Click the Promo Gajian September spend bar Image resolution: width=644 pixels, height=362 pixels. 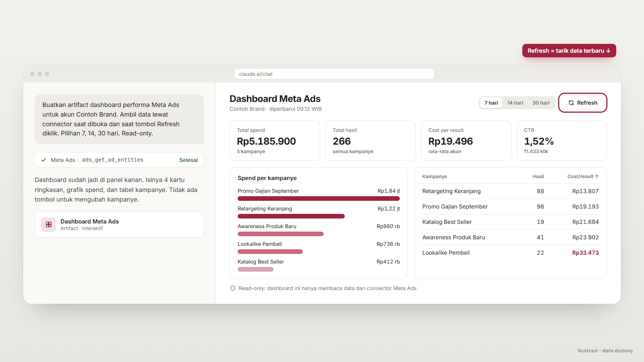319,199
